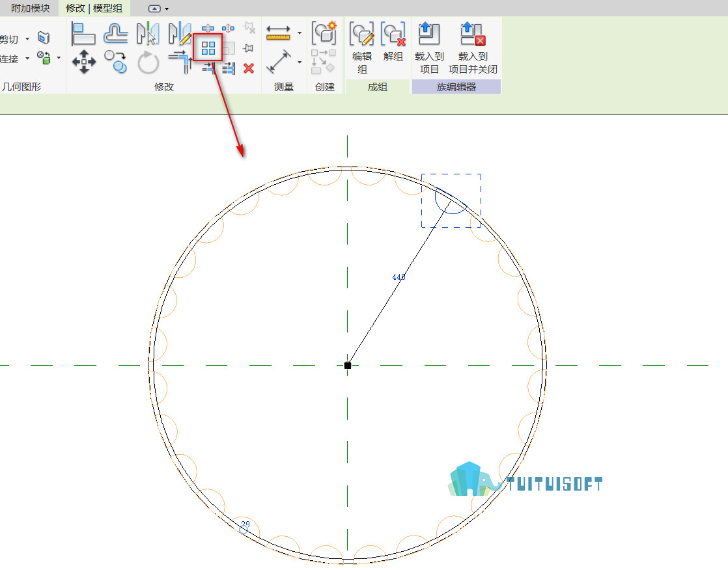Activate the Copy tool
The width and height of the screenshot is (728, 570).
tap(116, 62)
